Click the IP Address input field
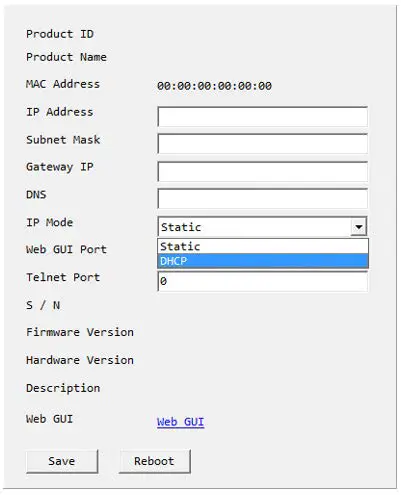The width and height of the screenshot is (401, 495). point(263,117)
